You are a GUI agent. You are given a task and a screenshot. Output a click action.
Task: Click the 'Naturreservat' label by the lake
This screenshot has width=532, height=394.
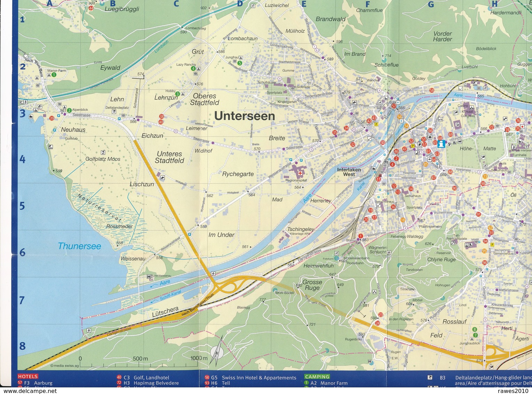100,208
